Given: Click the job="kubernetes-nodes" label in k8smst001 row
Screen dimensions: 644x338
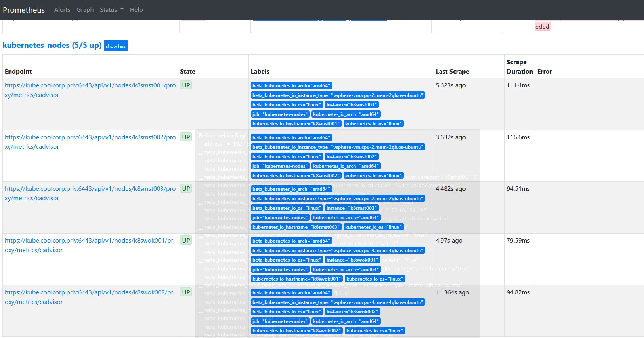Looking at the screenshot, I should (280, 114).
